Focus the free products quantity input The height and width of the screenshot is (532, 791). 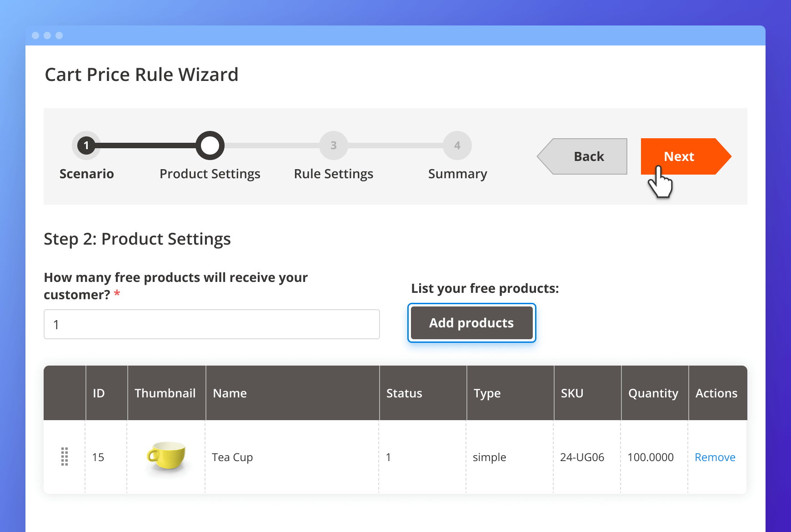pyautogui.click(x=212, y=324)
